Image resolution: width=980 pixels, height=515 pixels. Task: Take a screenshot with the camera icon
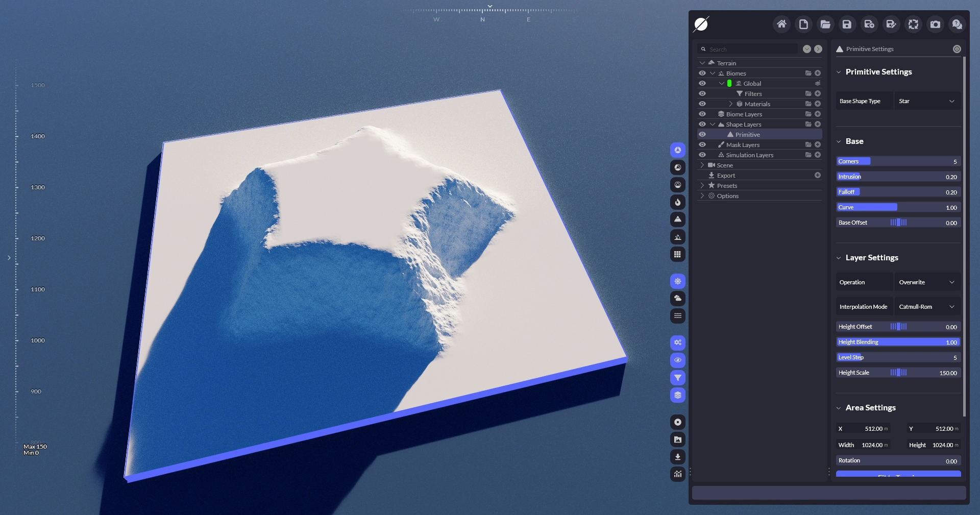tap(935, 24)
